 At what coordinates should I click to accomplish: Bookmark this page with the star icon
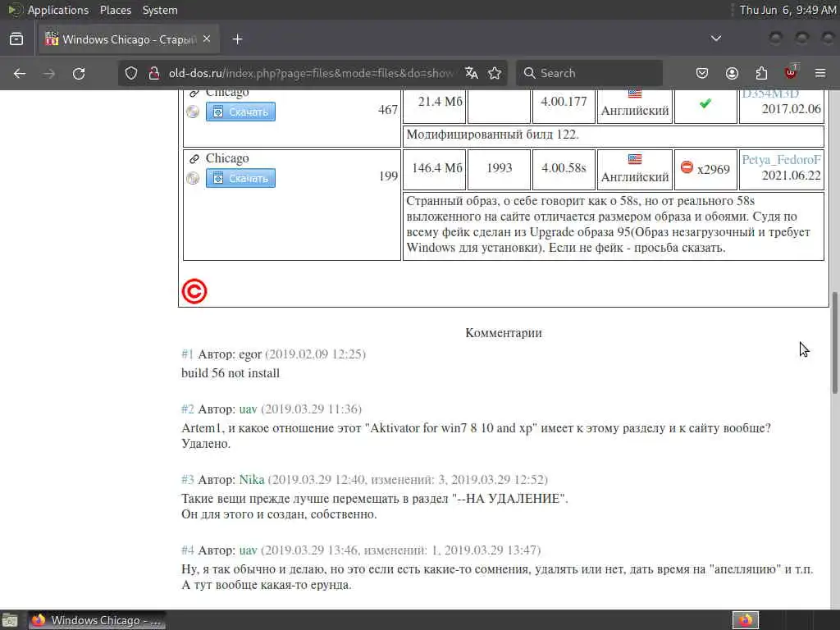[x=495, y=73]
